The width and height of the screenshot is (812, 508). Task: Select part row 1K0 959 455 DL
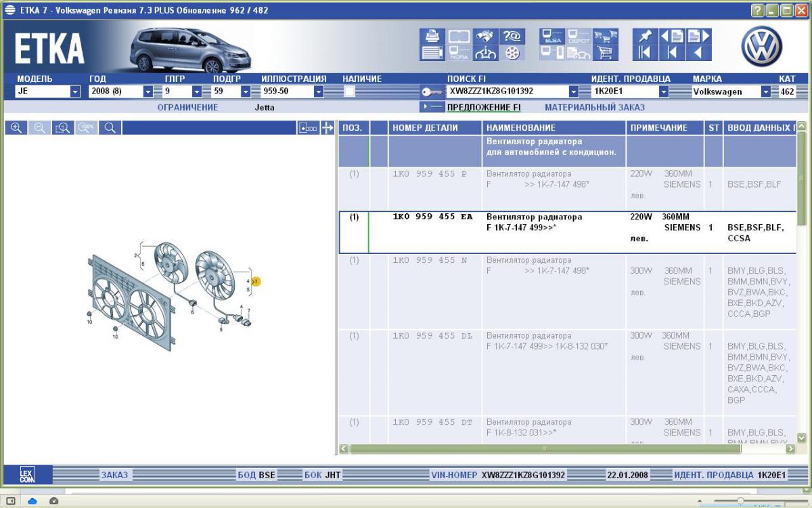click(433, 336)
